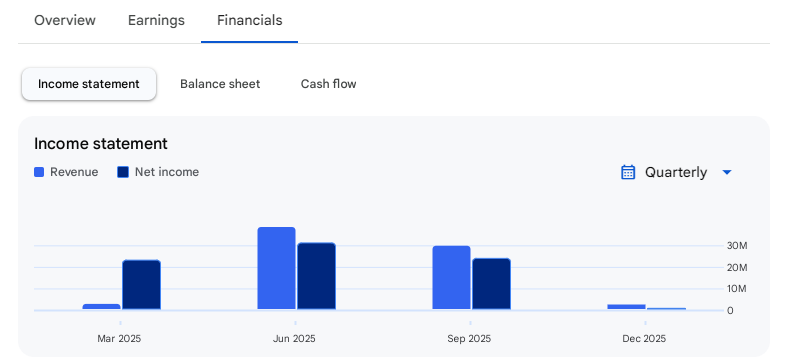Screen dimensions: 789x362
Task: Click the Net income legend label
Action: coord(167,172)
